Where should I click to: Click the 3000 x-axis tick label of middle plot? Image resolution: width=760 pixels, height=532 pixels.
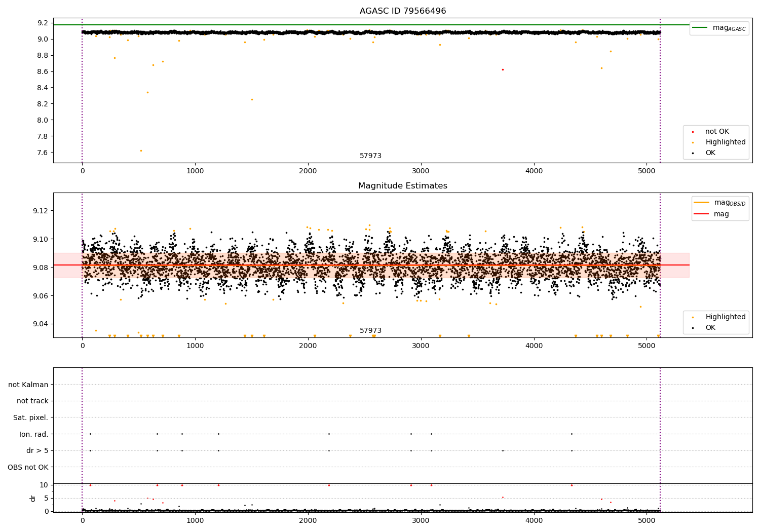click(421, 346)
